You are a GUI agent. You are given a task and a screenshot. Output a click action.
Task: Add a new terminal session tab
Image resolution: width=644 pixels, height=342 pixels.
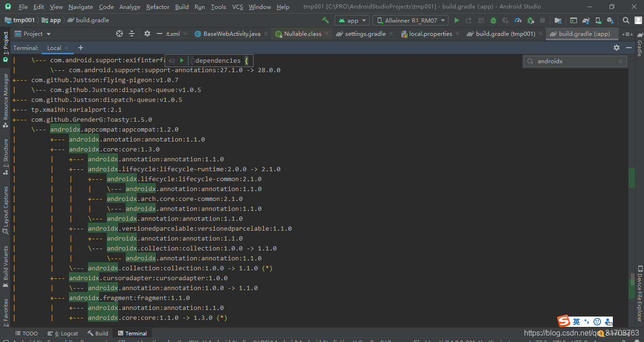[x=81, y=48]
